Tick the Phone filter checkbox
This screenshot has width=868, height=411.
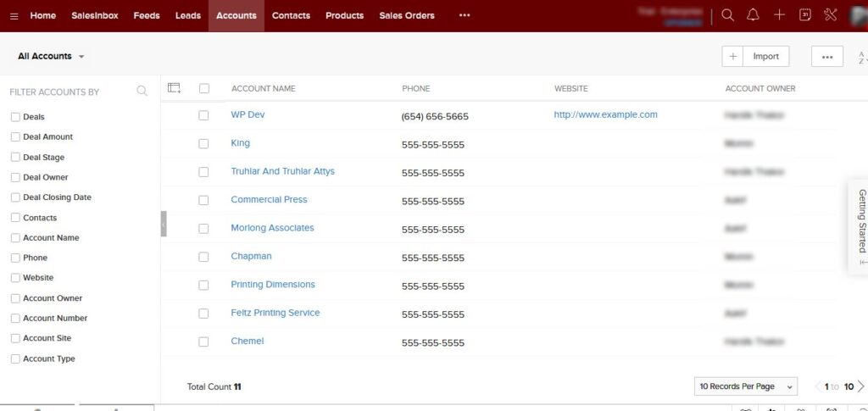point(15,258)
